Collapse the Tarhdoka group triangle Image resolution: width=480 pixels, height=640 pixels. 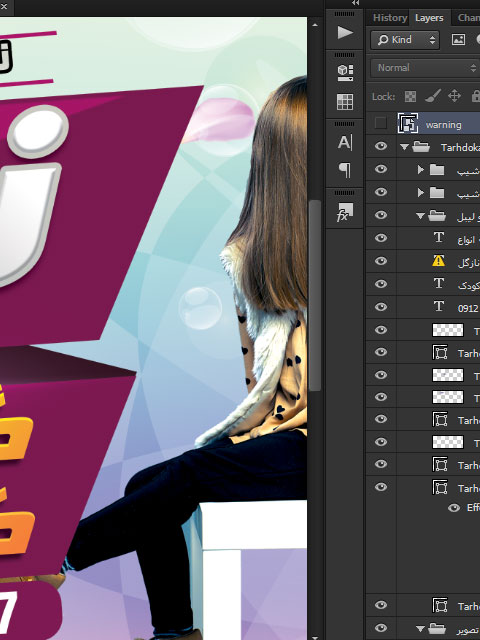(404, 147)
